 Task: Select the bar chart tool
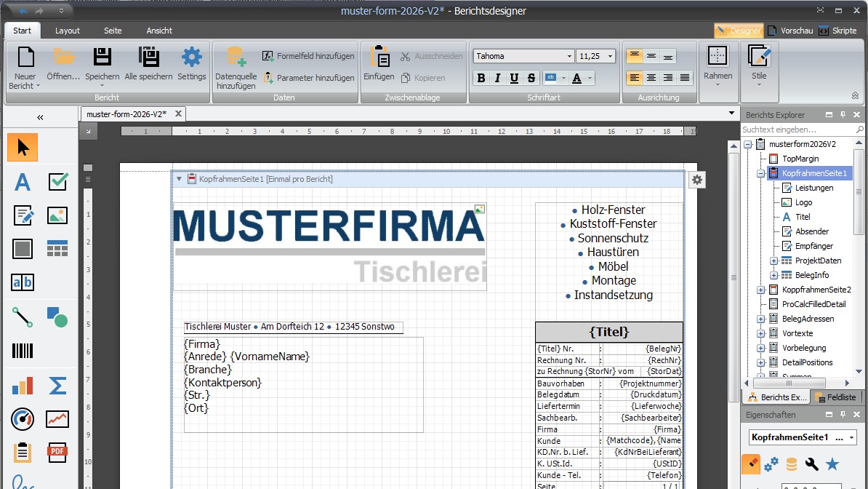(x=23, y=385)
